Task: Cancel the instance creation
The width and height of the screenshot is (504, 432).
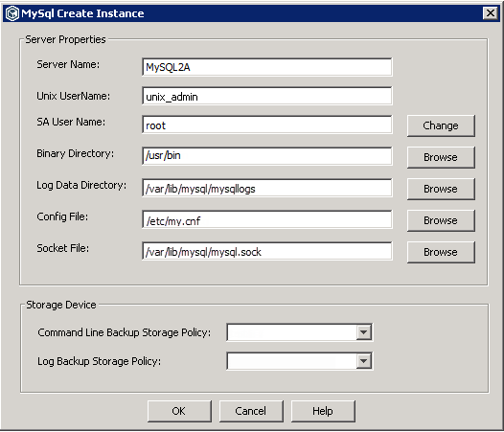Action: (x=251, y=411)
